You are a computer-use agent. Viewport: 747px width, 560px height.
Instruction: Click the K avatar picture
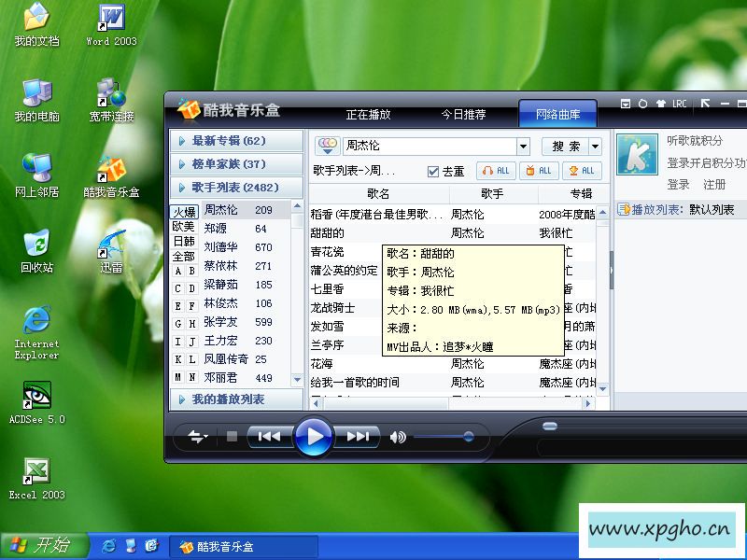[x=637, y=154]
